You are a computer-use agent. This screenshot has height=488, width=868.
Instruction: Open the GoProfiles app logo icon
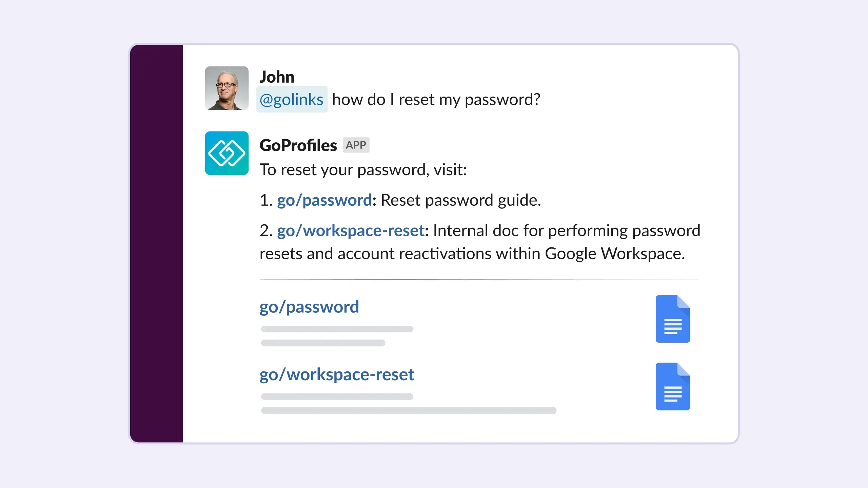tap(226, 153)
